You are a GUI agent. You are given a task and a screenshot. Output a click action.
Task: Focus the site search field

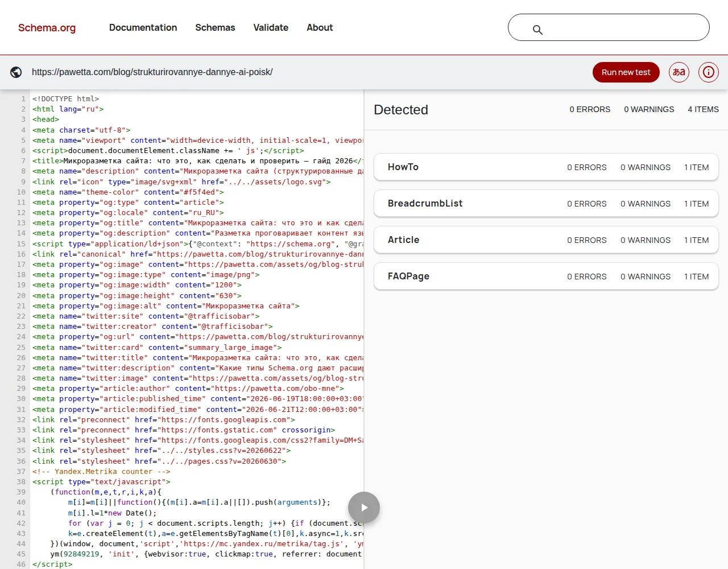pos(609,27)
